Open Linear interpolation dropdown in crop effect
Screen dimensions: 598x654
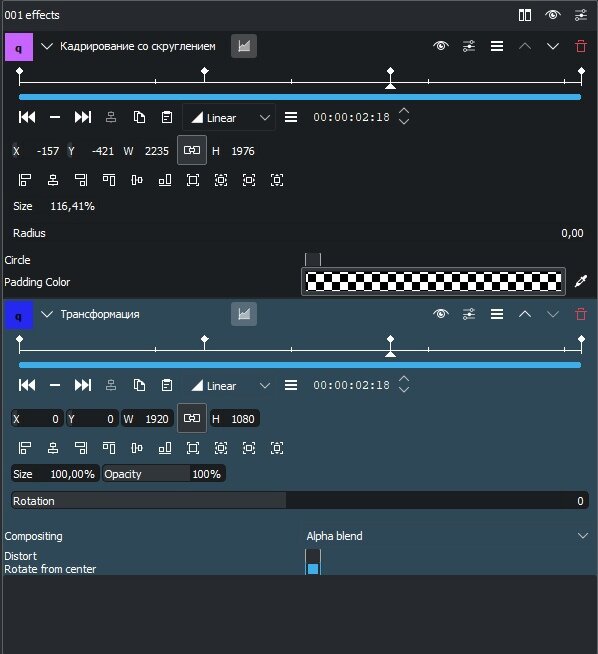click(x=229, y=118)
